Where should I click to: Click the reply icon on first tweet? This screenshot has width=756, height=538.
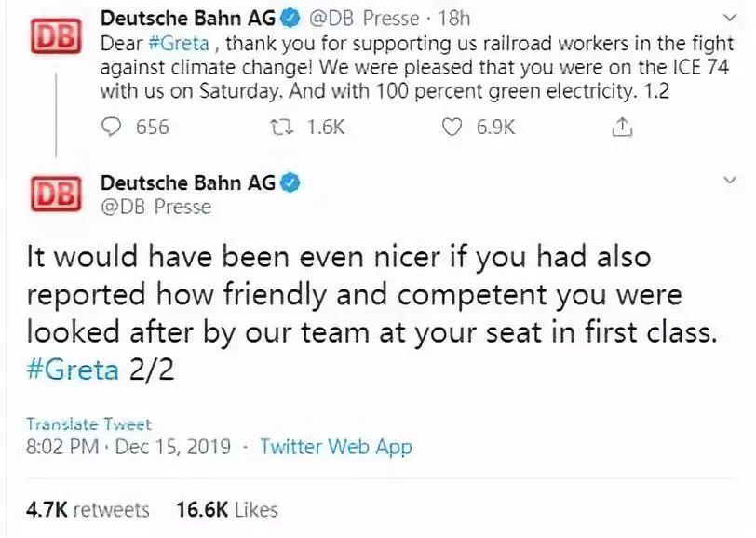[x=113, y=128]
